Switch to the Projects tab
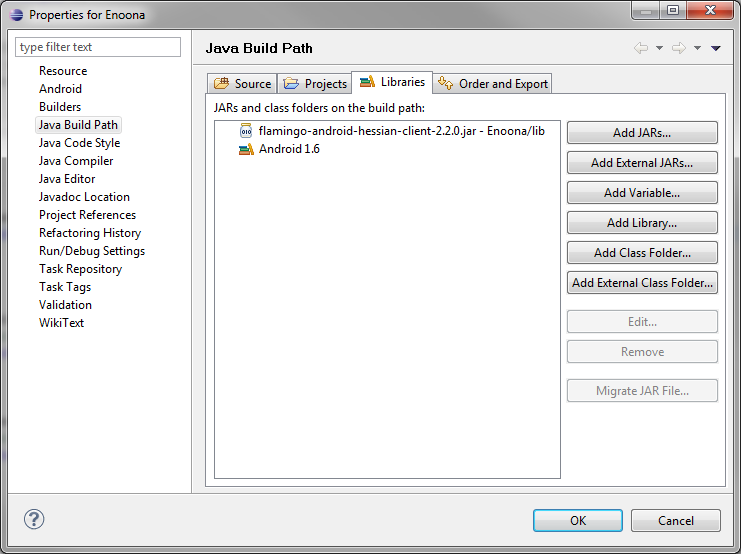The image size is (741, 554). [315, 84]
